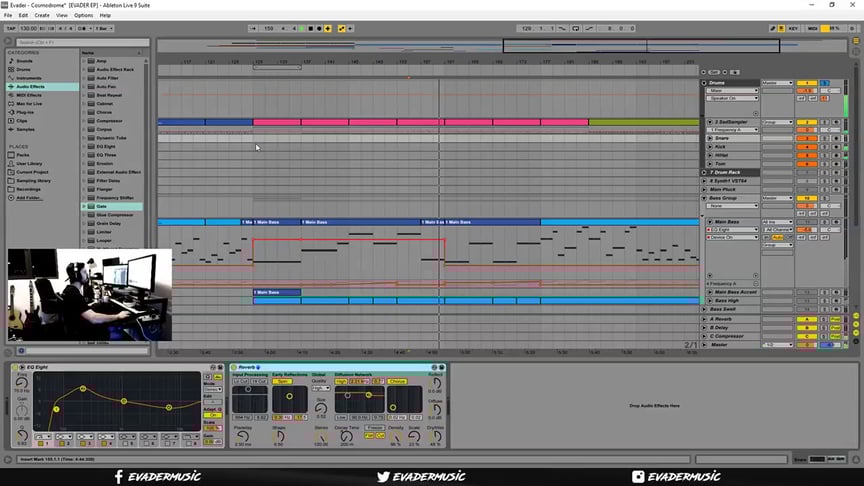Viewport: 864px width, 486px height.
Task: Click the EQ Eight Save Preset icon
Action: [220, 367]
